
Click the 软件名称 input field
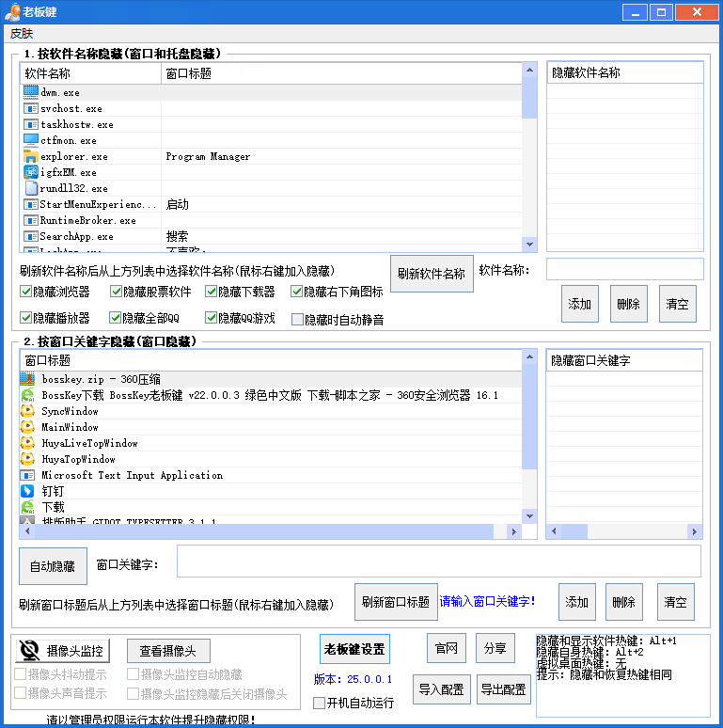point(624,269)
